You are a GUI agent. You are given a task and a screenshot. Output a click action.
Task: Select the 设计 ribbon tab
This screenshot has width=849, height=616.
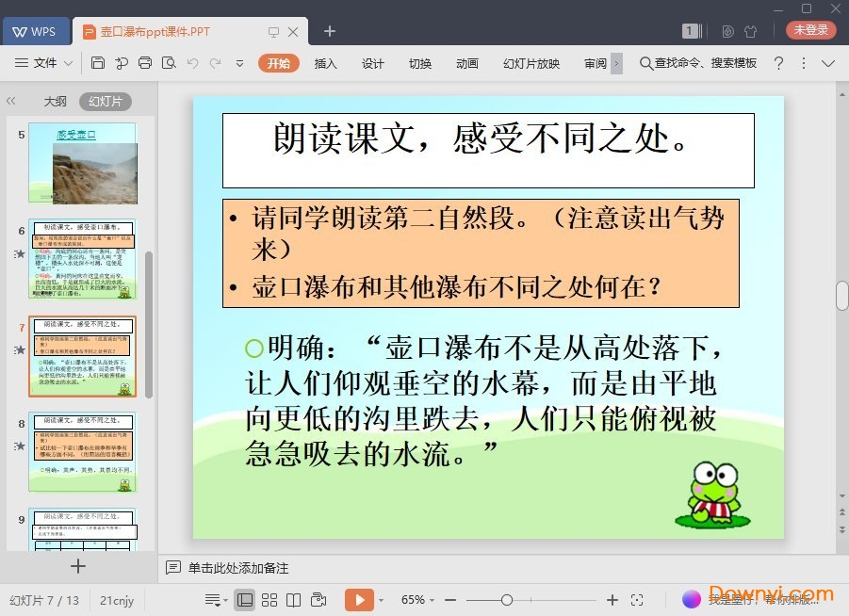(x=372, y=63)
